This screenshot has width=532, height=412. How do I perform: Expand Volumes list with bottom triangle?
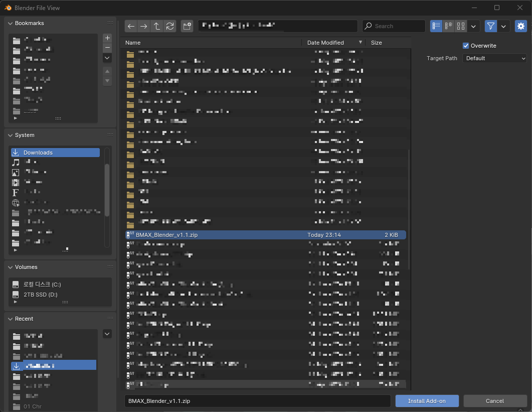click(x=15, y=302)
